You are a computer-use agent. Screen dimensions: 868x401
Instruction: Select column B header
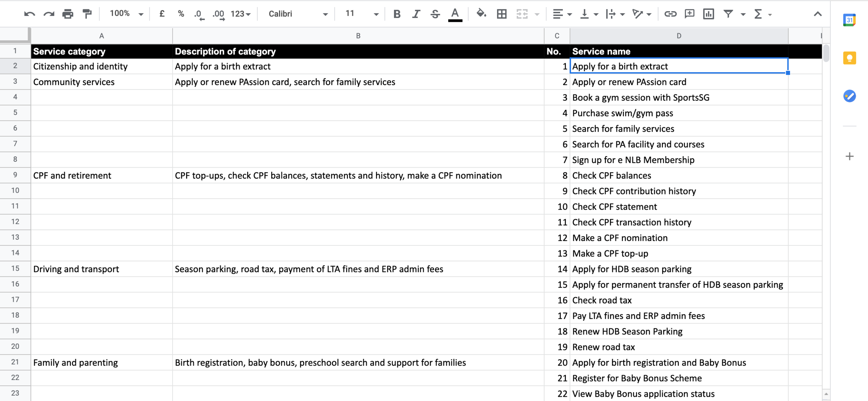tap(358, 36)
